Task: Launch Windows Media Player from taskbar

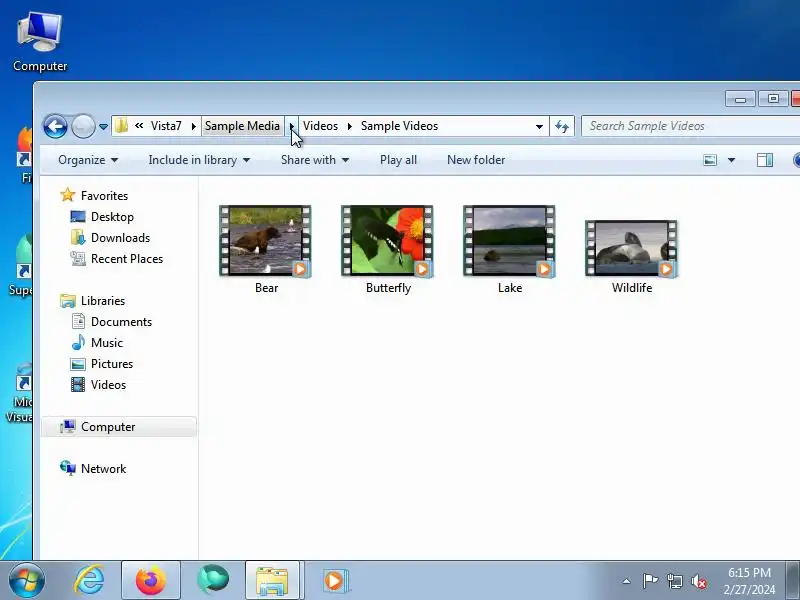Action: (x=335, y=581)
